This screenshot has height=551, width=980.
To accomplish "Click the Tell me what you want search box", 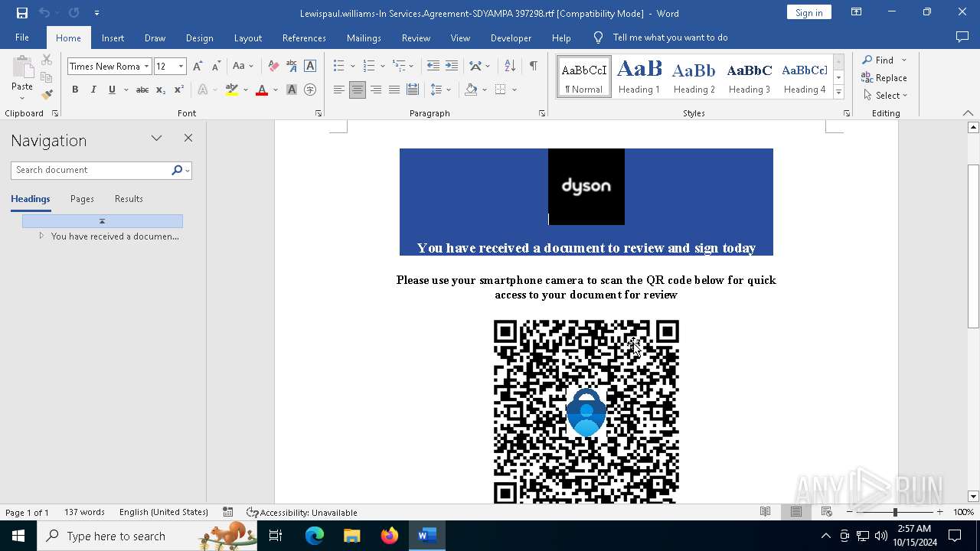I will pyautogui.click(x=670, y=37).
